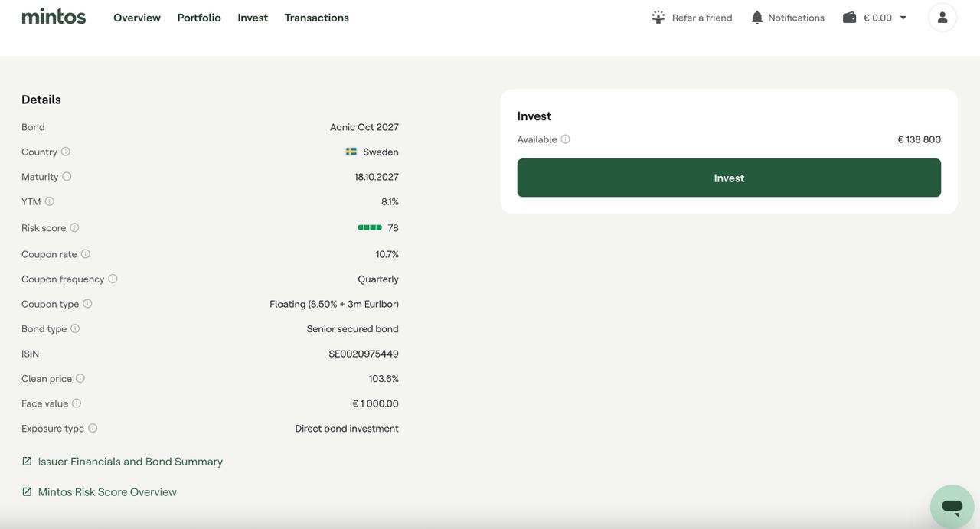Click external link icon beside Risk Score Overview
Image resolution: width=980 pixels, height=529 pixels.
27,491
